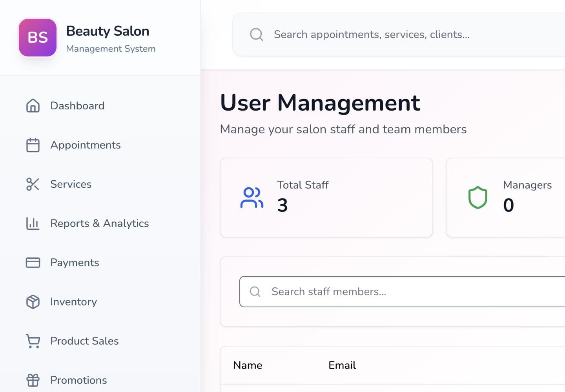Click the Appointments calendar icon
This screenshot has height=392, width=565.
click(33, 145)
